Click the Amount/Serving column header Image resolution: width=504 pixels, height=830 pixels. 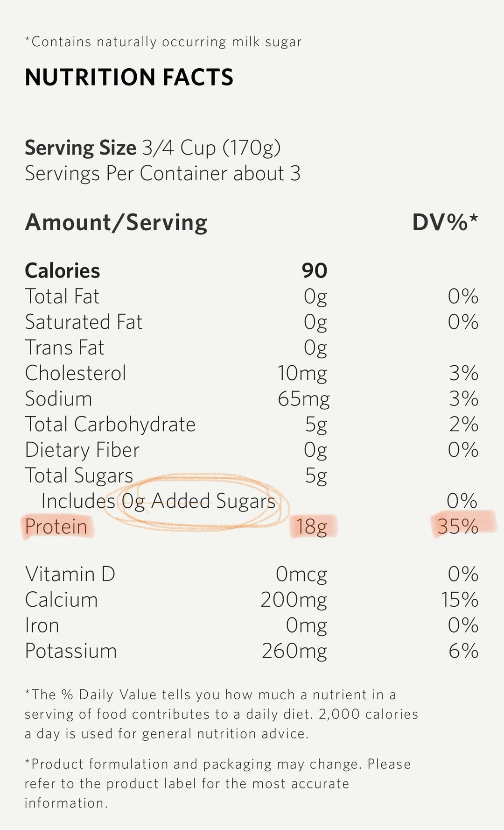(116, 222)
